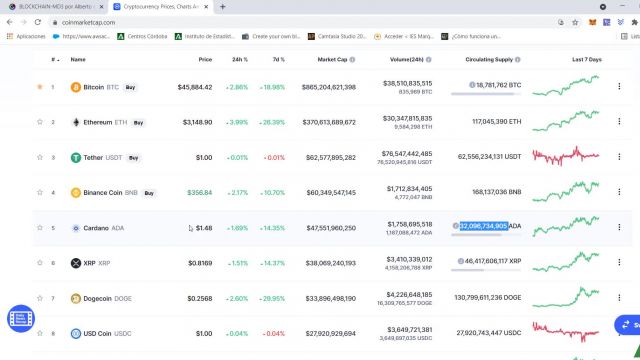Sort table by rank number column
The height and width of the screenshot is (360, 640).
pos(55,60)
